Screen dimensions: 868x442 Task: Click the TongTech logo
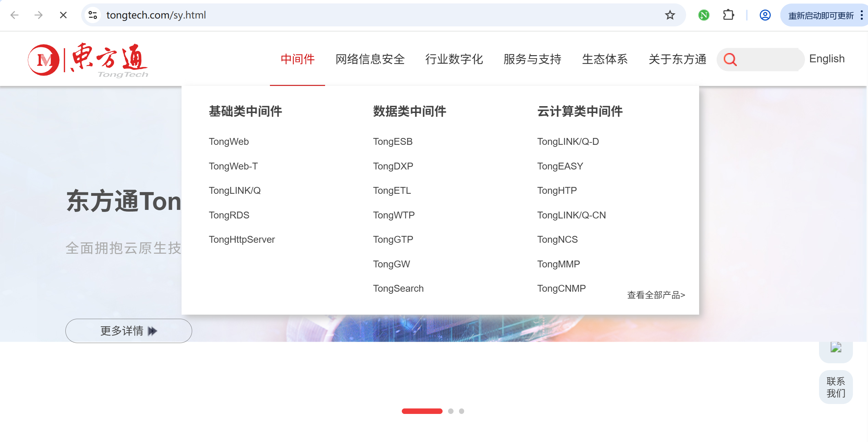[88, 60]
